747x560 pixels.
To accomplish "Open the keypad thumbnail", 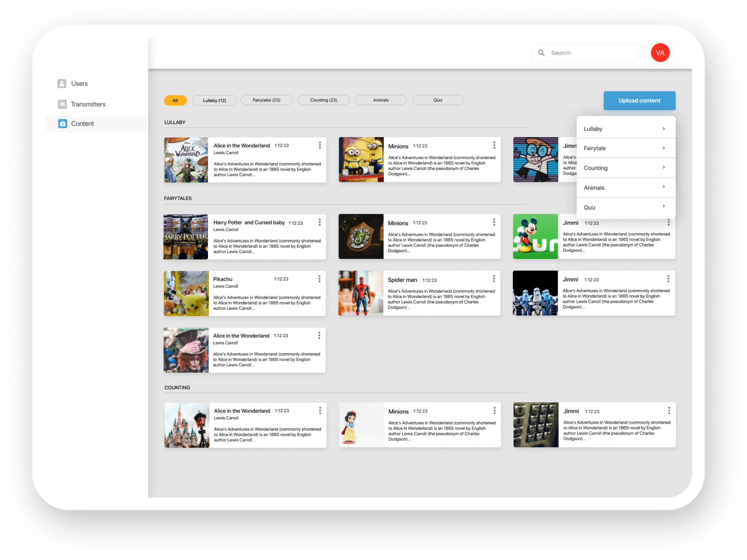I will (x=536, y=425).
